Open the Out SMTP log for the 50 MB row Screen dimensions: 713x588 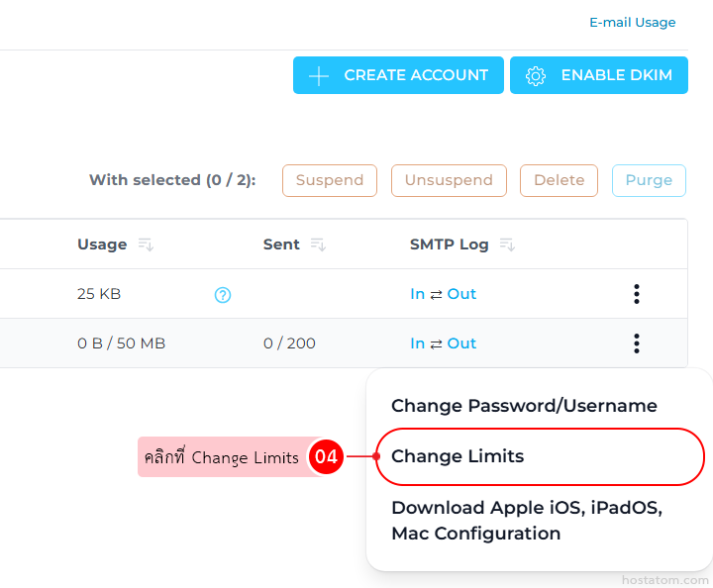pos(461,343)
